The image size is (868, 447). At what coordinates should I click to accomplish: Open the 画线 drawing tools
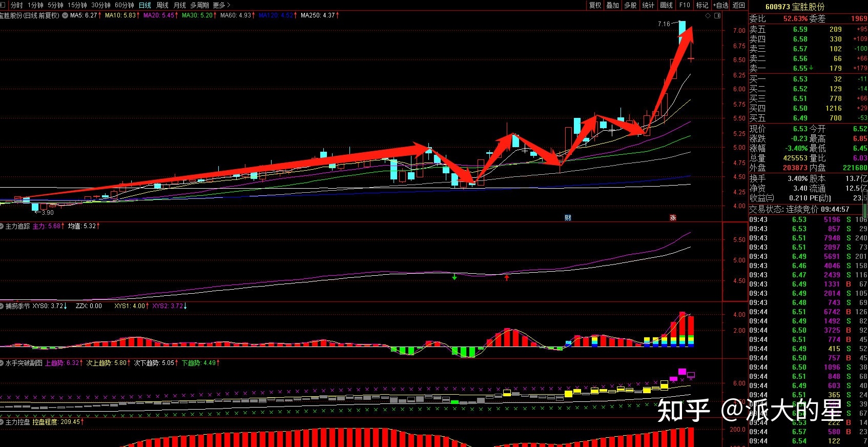pos(666,5)
